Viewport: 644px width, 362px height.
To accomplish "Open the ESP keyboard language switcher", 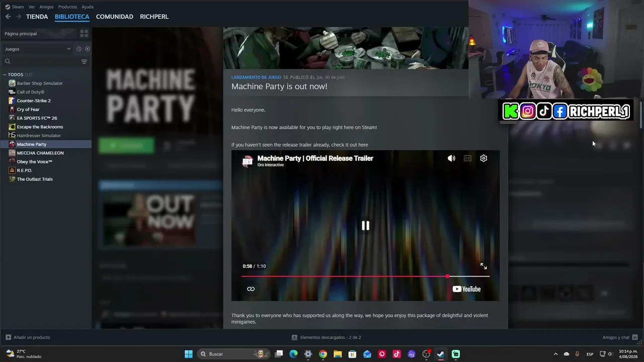I will [590, 354].
